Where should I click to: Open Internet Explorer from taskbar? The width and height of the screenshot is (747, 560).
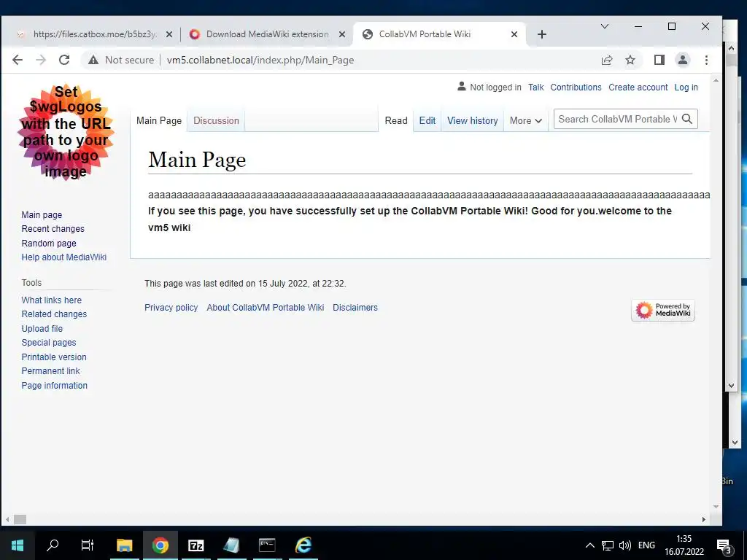[303, 545]
